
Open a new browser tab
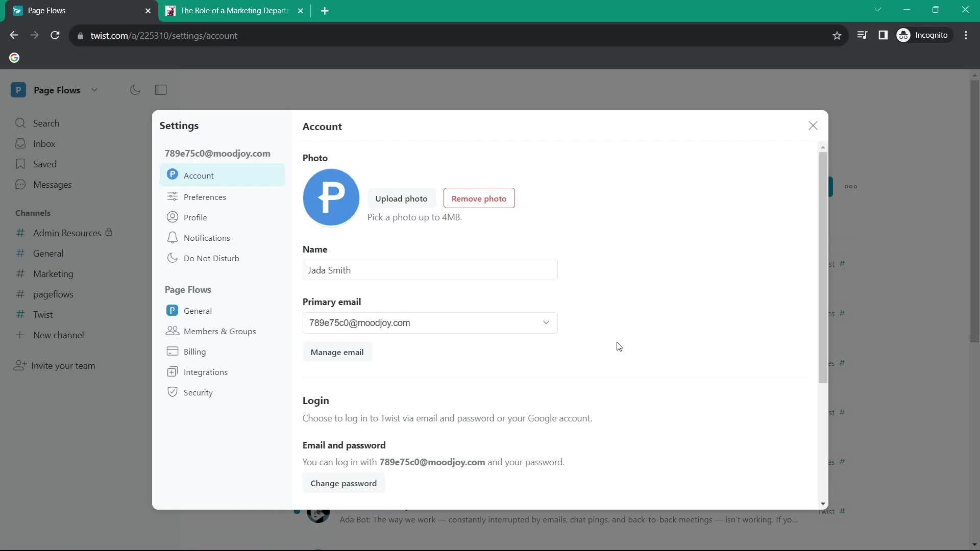coord(325,11)
